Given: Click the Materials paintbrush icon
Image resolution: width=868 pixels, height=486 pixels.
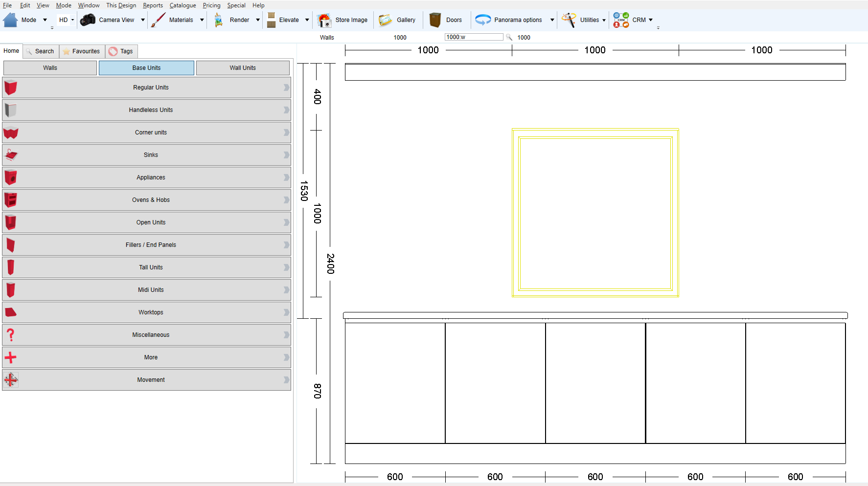Looking at the screenshot, I should click(158, 20).
